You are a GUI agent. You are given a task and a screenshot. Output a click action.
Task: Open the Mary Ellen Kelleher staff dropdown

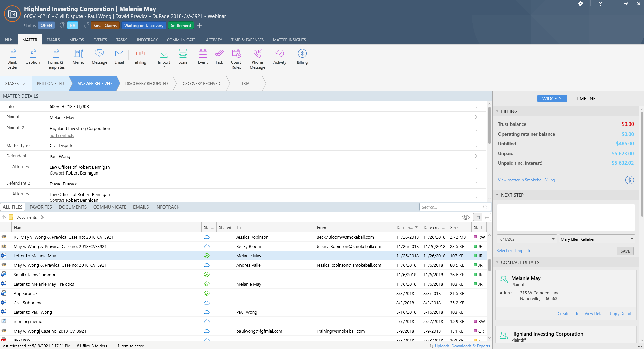pyautogui.click(x=632, y=239)
